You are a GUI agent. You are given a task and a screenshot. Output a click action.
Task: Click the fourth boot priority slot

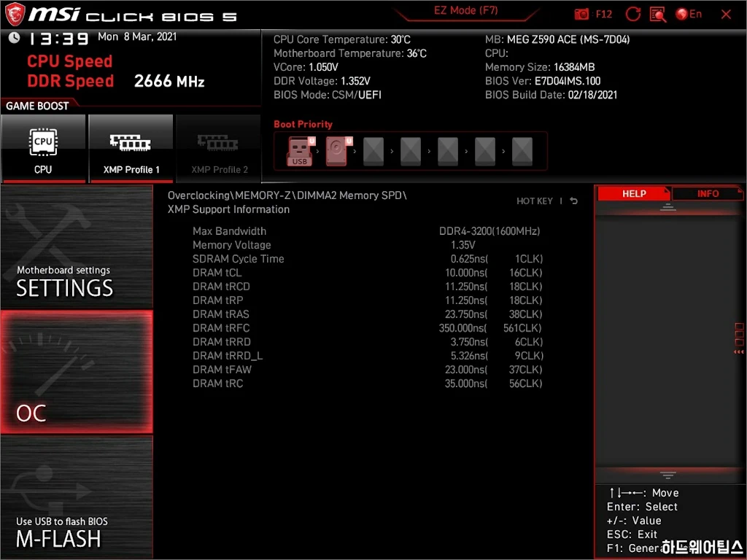click(x=411, y=151)
